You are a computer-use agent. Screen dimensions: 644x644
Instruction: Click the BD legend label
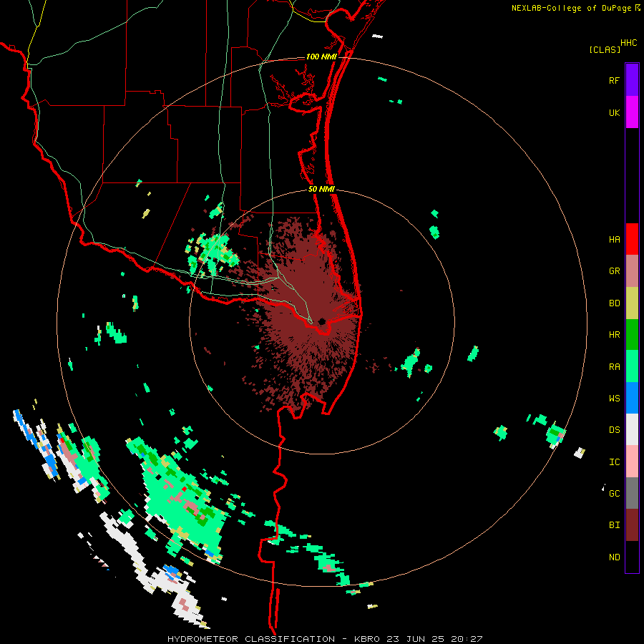(614, 303)
